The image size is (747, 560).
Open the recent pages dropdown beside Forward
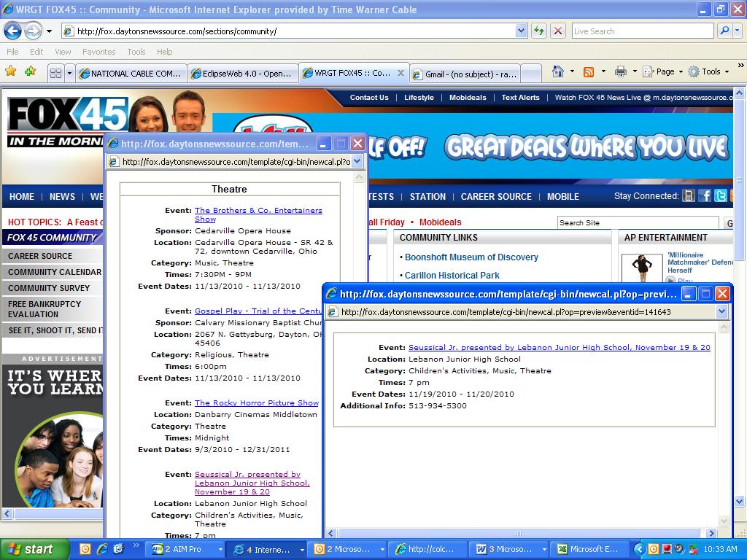pyautogui.click(x=49, y=32)
